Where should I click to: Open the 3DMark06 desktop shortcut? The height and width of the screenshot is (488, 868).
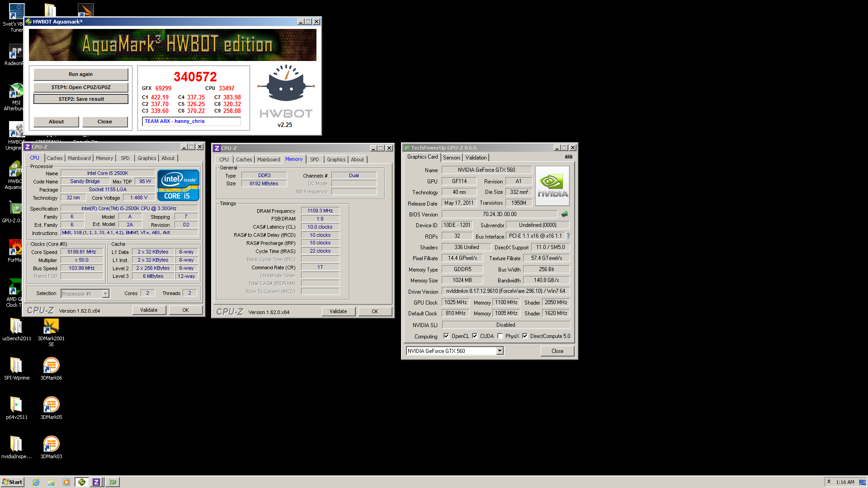point(51,369)
